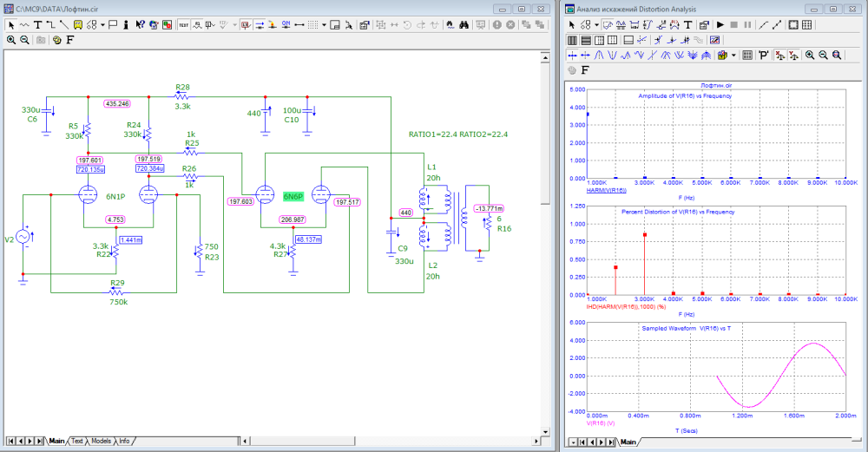Image resolution: width=868 pixels, height=452 pixels.
Task: Select the Wire mode tool in schematic toolbar
Action: tap(52, 25)
